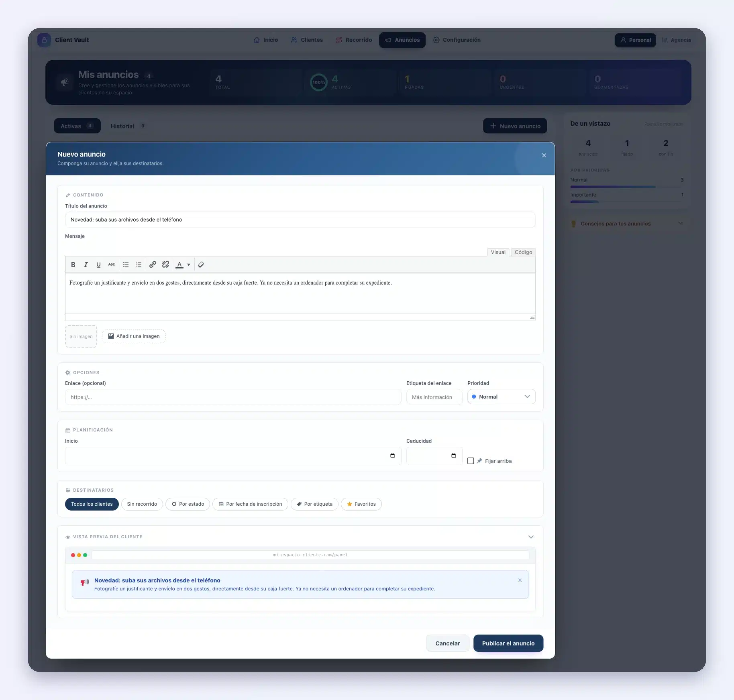Switch to Agencia mode

[677, 40]
